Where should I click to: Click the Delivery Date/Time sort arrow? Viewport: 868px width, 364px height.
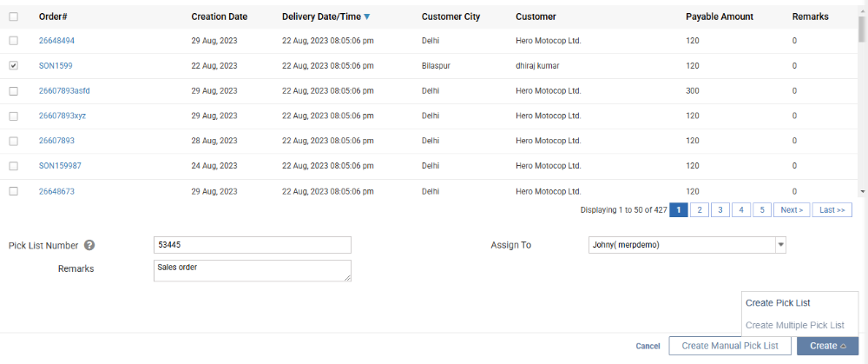[x=367, y=17]
